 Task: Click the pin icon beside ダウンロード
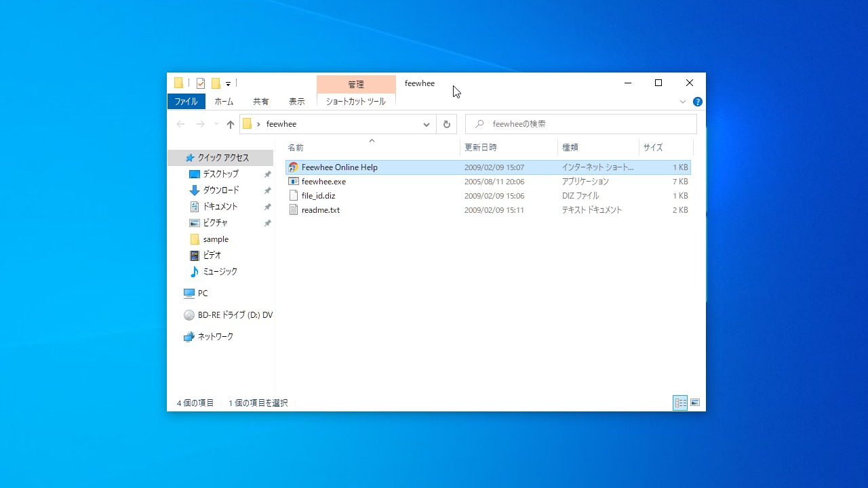[267, 190]
